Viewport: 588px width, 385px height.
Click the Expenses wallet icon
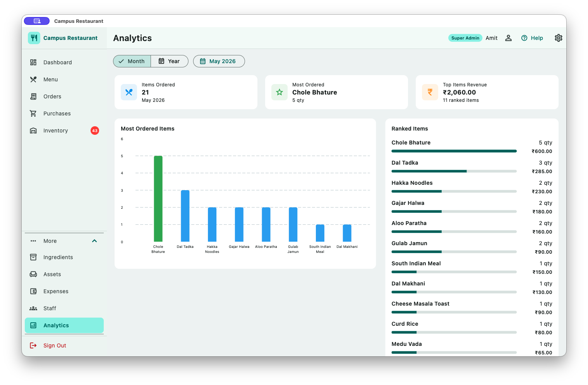pos(33,291)
